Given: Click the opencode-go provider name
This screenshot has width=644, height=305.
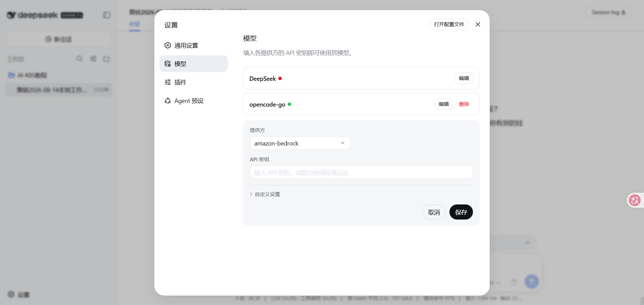Looking at the screenshot, I should point(267,105).
